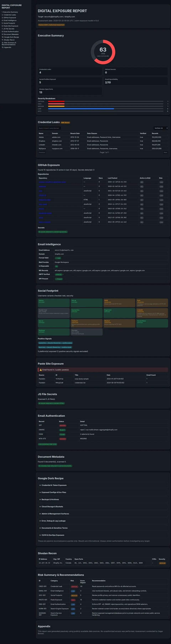Go to Google Dork Recipe sidebar link
The width and height of the screenshot is (171, 644).
point(10,37)
